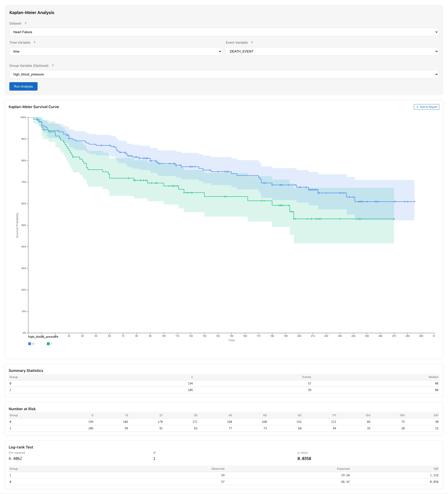The width and height of the screenshot is (448, 494).
Task: Click the Chi-squared value 4.4062
Action: (x=15, y=459)
